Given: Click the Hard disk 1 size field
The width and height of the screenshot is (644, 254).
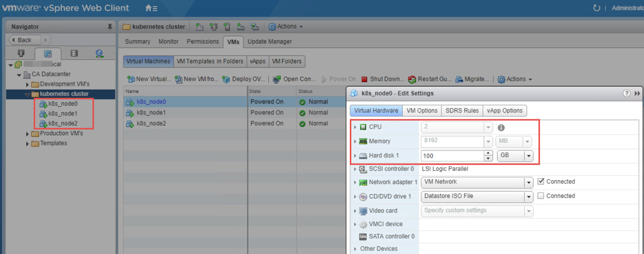Looking at the screenshot, I should pos(452,156).
